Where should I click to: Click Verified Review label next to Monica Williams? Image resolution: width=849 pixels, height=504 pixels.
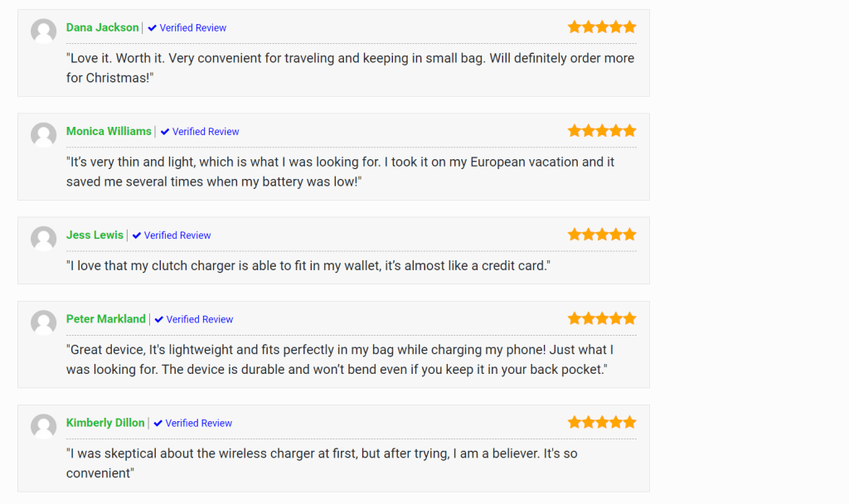(206, 132)
